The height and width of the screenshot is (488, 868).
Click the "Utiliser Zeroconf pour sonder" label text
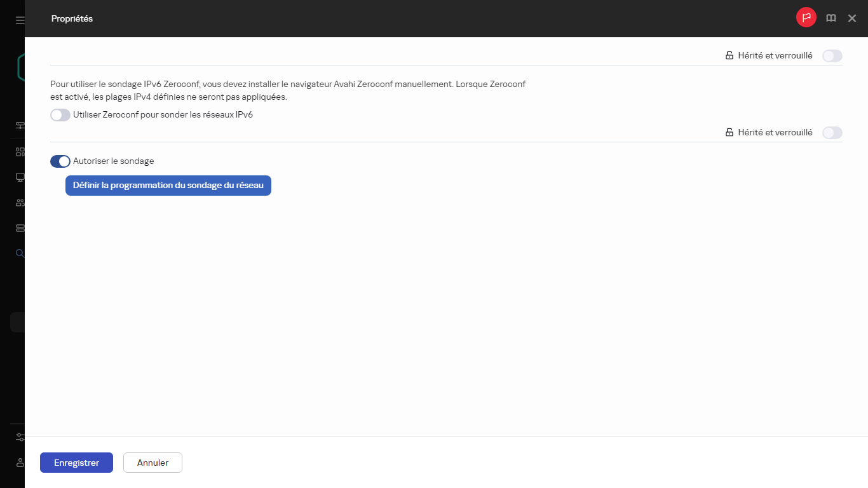pos(163,115)
